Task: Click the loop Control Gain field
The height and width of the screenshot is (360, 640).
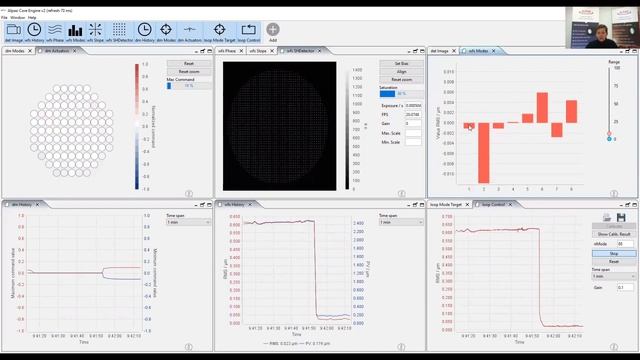Action: (x=625, y=287)
